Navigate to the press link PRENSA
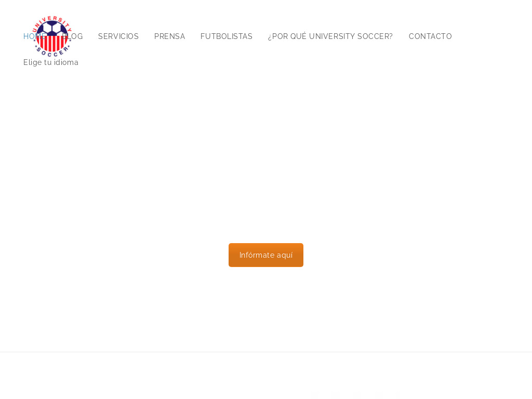The width and height of the screenshot is (532, 399). click(x=169, y=37)
